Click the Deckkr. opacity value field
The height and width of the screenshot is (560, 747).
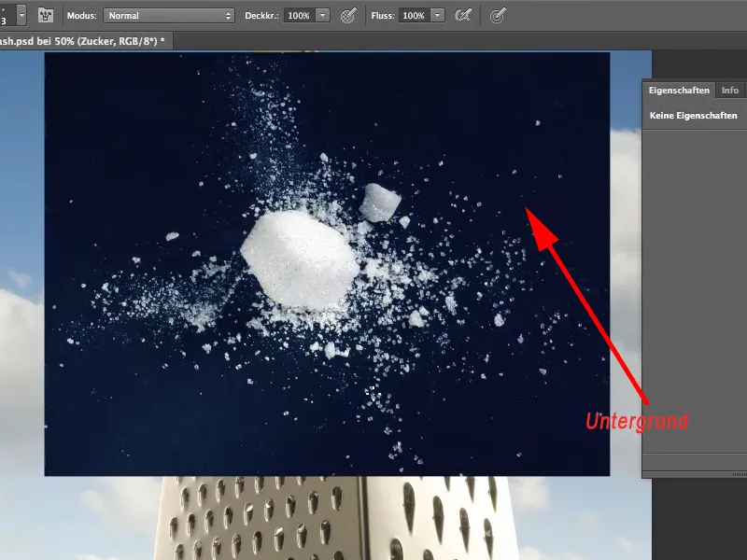[x=299, y=16]
